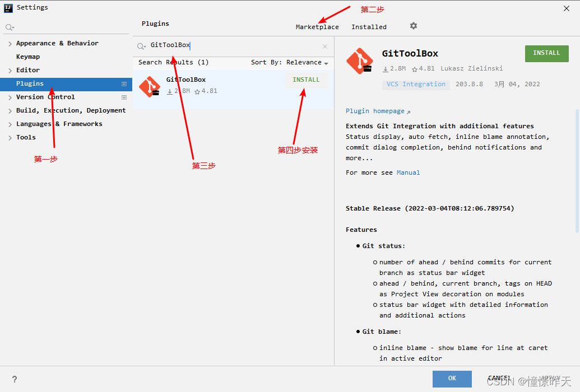The image size is (580, 392).
Task: Confirm settings with OK button
Action: [452, 379]
